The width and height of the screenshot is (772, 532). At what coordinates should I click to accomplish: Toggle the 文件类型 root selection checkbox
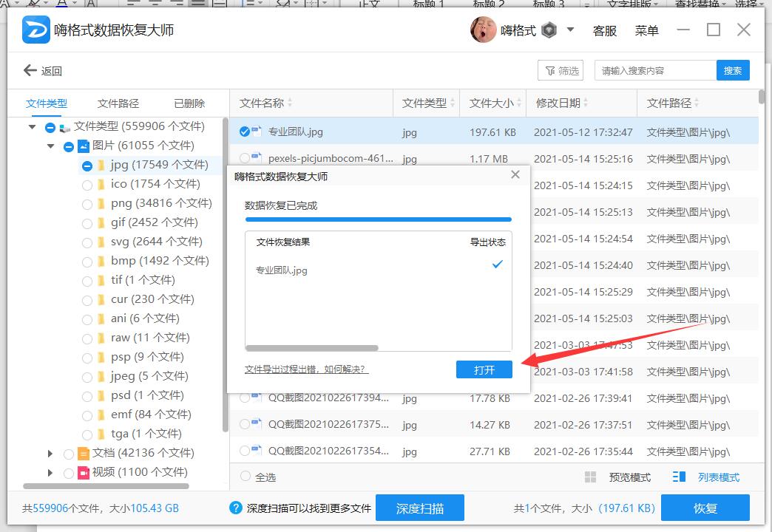tap(50, 128)
